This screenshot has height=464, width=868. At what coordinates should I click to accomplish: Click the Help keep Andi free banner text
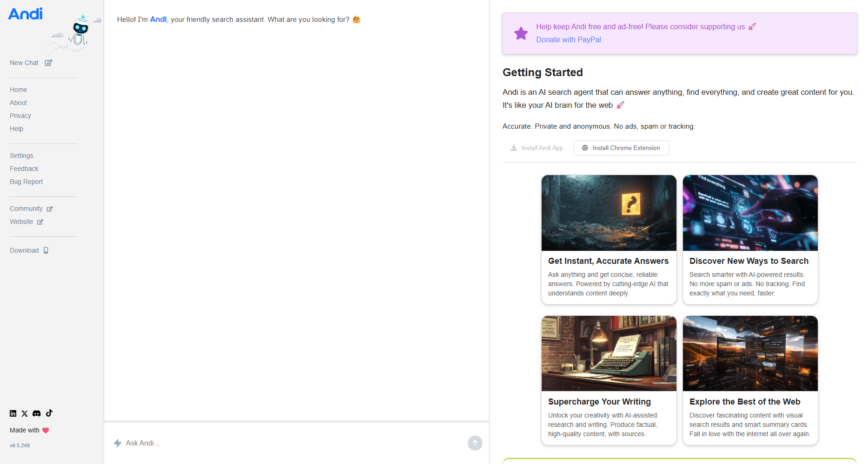[641, 27]
